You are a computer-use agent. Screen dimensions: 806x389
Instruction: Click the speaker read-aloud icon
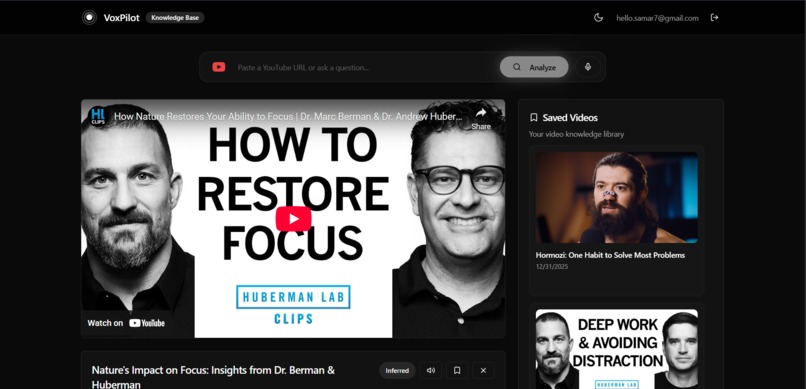click(431, 371)
